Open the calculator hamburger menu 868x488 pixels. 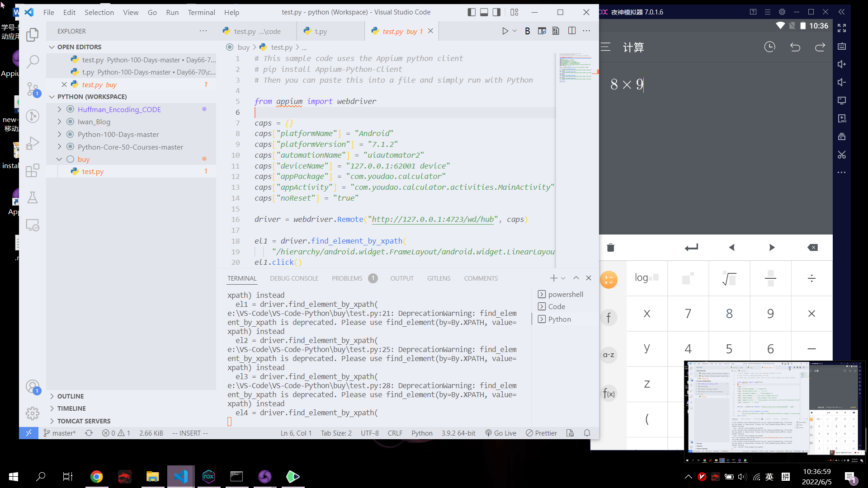[x=606, y=47]
